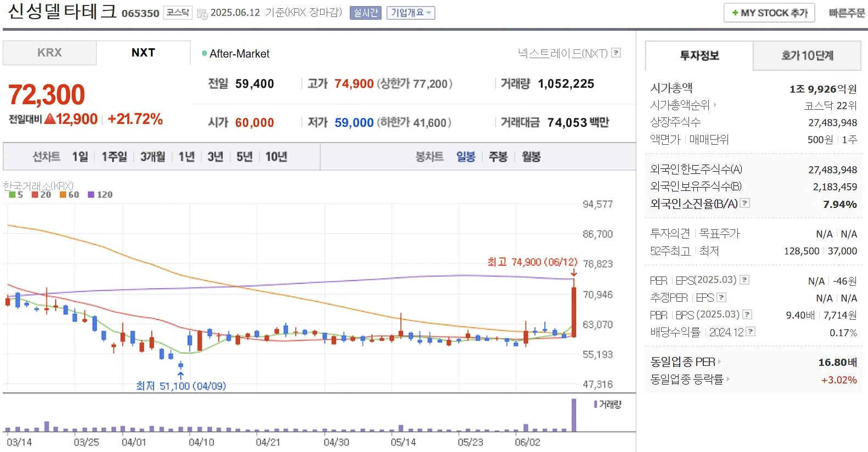Image resolution: width=868 pixels, height=452 pixels.
Task: Show the 3년 line chart
Action: point(215,157)
